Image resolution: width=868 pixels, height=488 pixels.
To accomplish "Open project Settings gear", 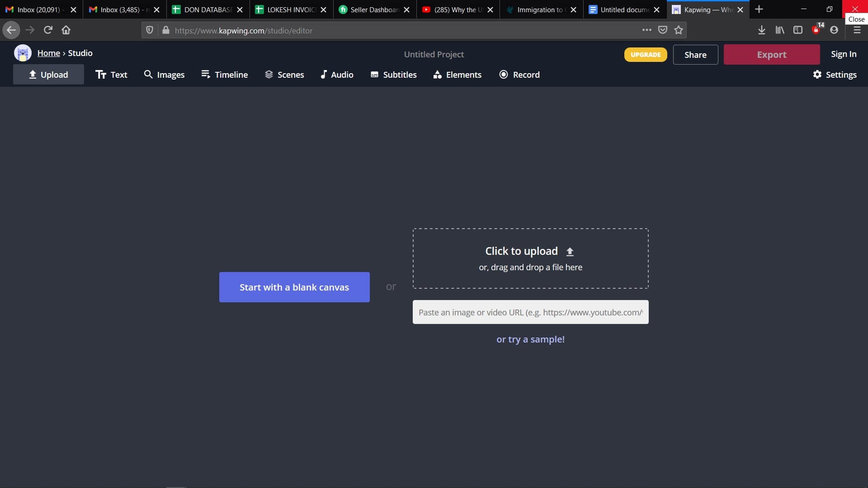I will pos(835,75).
